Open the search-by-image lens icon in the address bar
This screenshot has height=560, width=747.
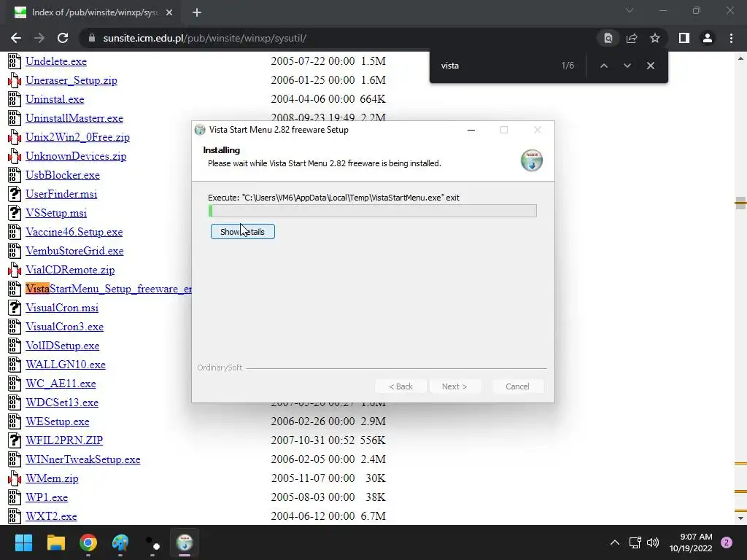(608, 38)
